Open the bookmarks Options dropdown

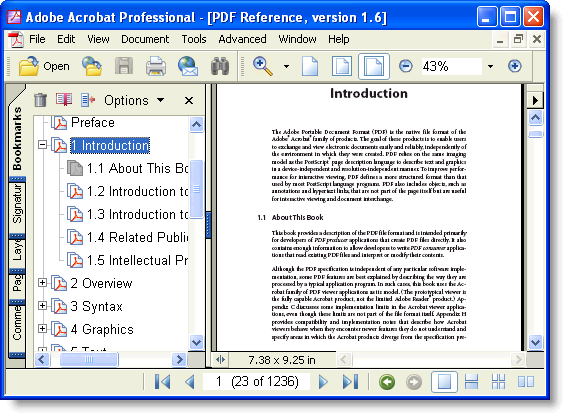pyautogui.click(x=134, y=100)
